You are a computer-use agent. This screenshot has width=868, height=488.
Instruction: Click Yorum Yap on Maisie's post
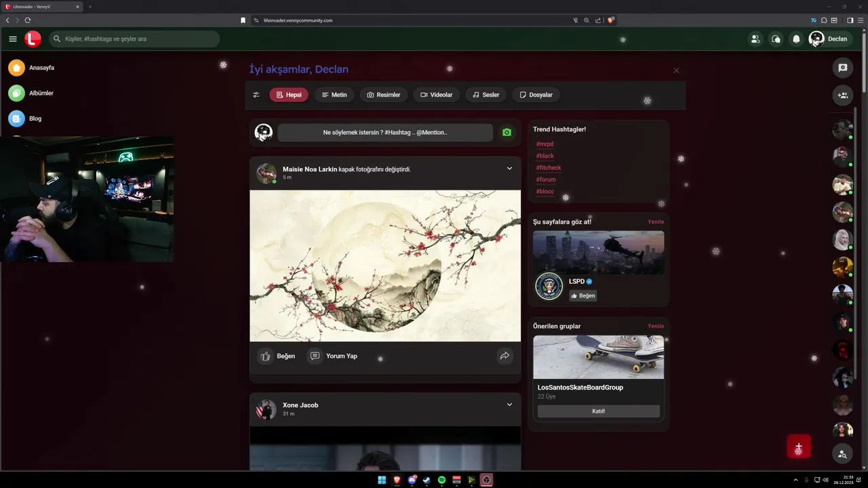click(333, 356)
